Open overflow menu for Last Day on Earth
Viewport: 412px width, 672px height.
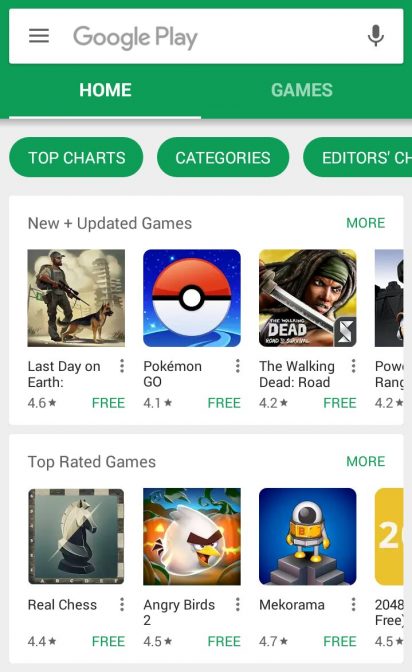(122, 366)
